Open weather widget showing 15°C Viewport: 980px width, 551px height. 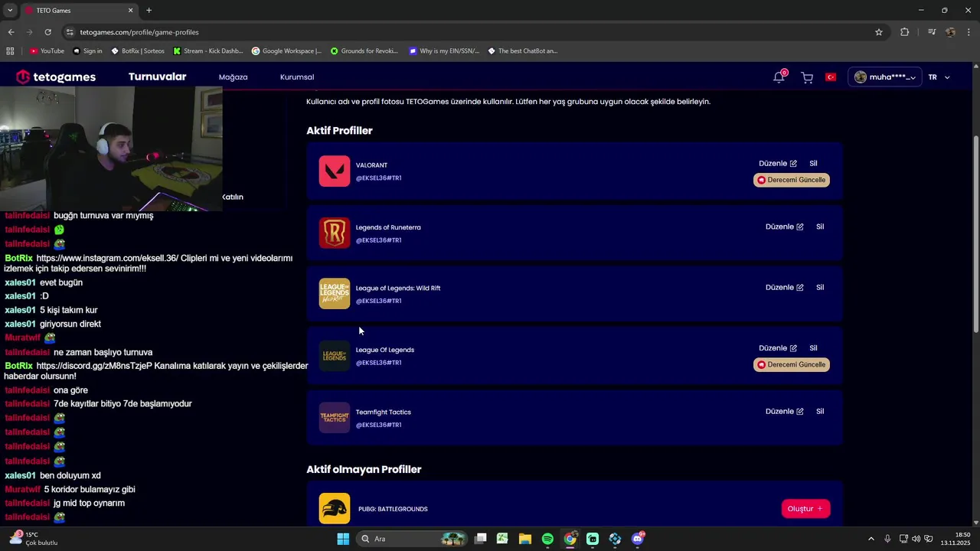[33, 539]
